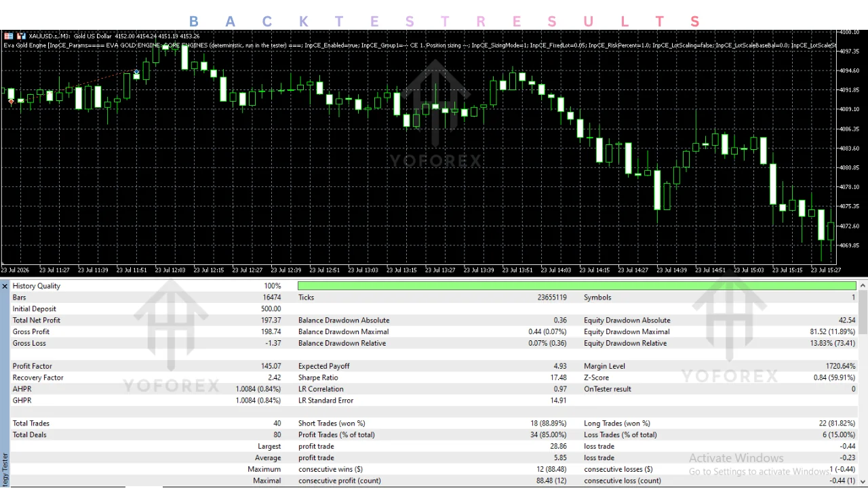Image resolution: width=868 pixels, height=488 pixels.
Task: Select the Total Trades value 40
Action: coord(277,424)
